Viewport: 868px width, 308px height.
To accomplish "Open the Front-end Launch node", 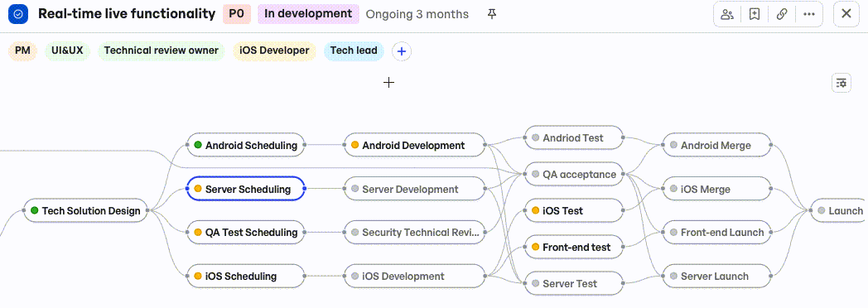I will 717,233.
